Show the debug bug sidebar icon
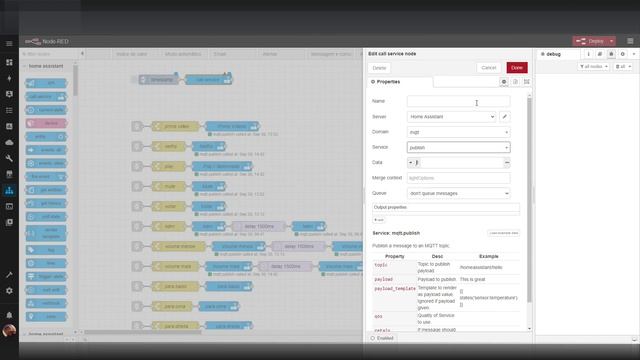 click(611, 54)
